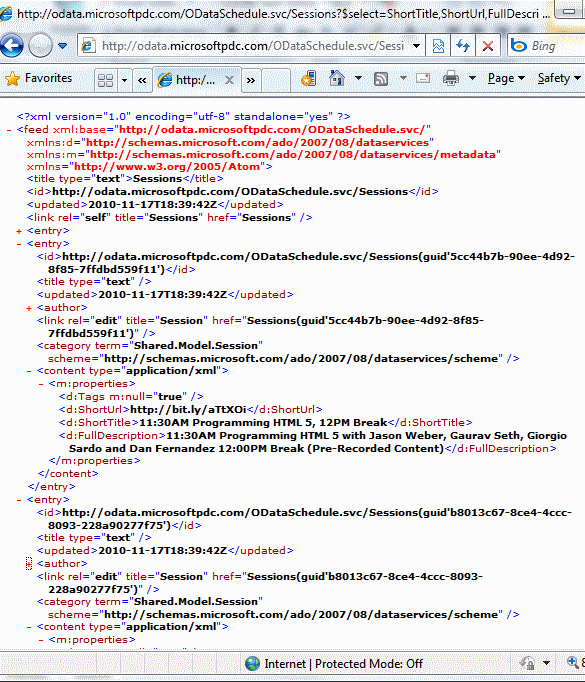Click the feed updated timestamp 2010-11-17T18:39:42Z
585x682 pixels.
pyautogui.click(x=152, y=205)
